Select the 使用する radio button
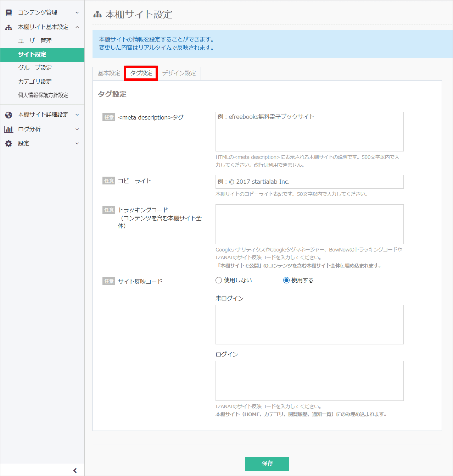Image resolution: width=453 pixels, height=476 pixels. tap(286, 280)
